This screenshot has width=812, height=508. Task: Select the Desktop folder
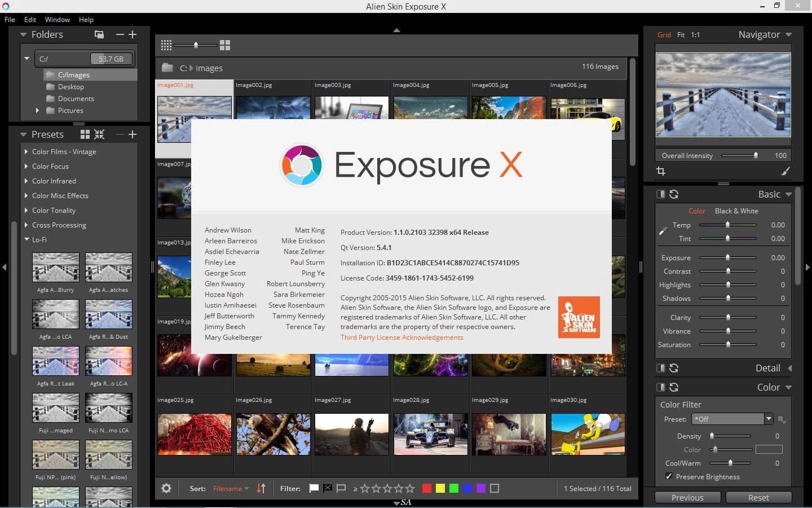tap(70, 87)
